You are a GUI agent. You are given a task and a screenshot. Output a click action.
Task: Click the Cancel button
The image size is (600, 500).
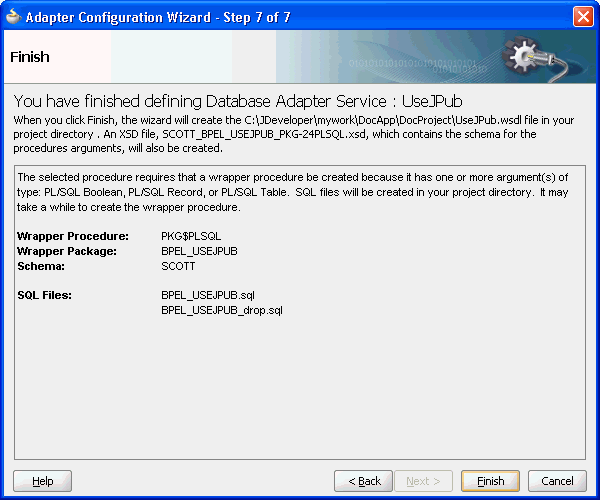[x=557, y=481]
